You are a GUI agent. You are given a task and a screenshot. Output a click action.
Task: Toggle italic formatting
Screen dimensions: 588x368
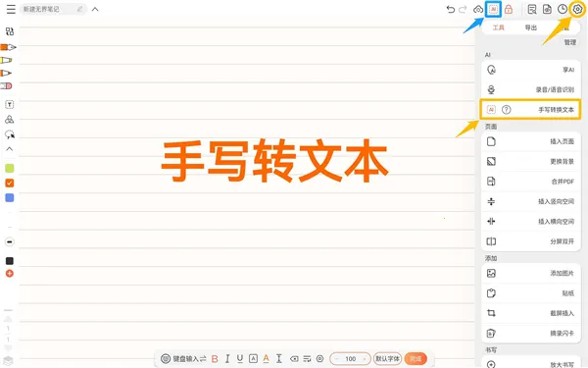click(x=227, y=359)
